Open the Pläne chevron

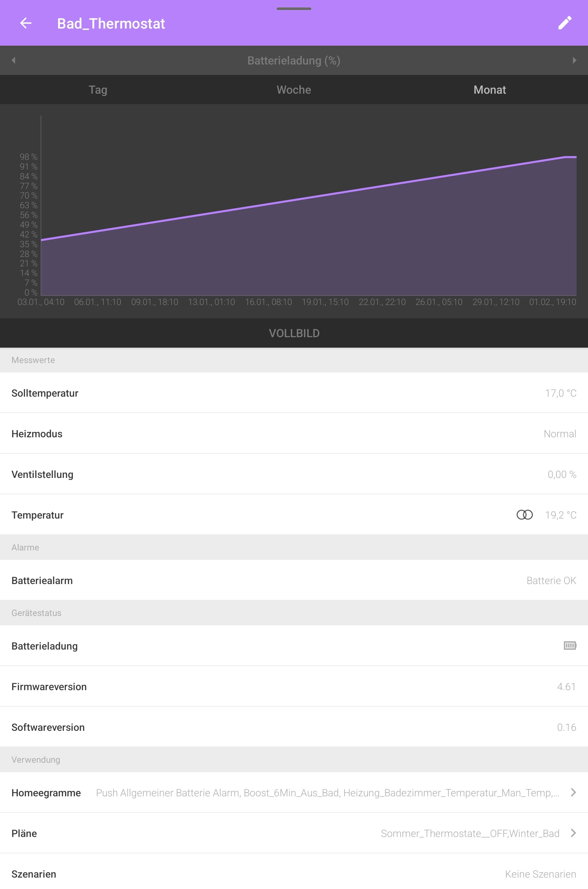coord(573,833)
